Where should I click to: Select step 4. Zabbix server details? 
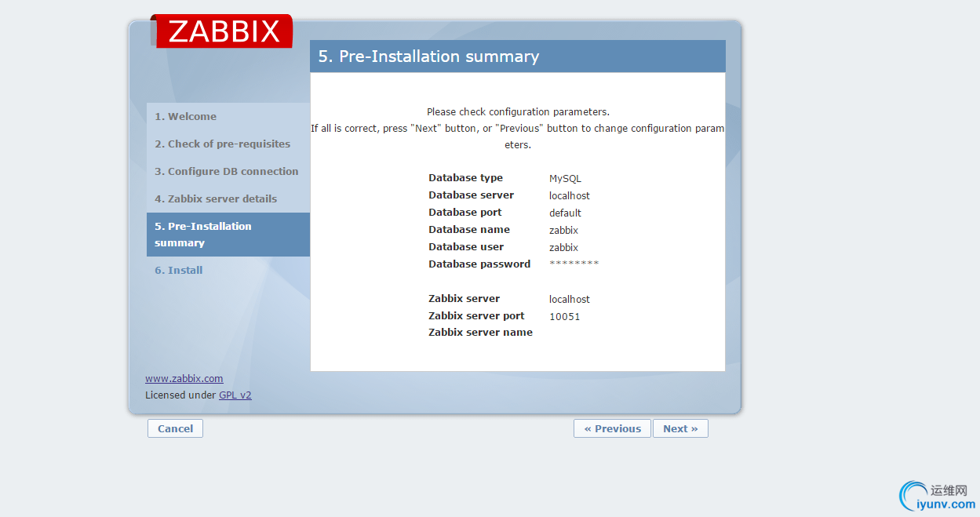click(228, 198)
